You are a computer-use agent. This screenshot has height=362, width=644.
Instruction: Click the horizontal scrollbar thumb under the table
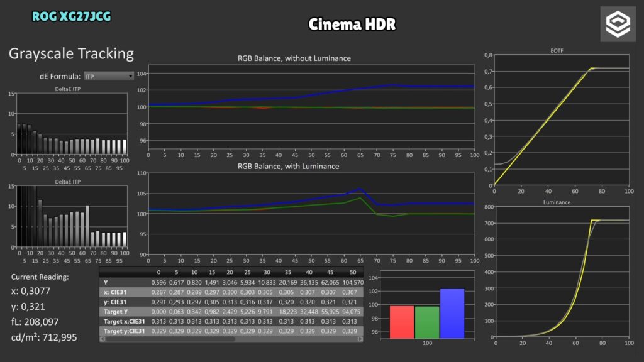170,339
